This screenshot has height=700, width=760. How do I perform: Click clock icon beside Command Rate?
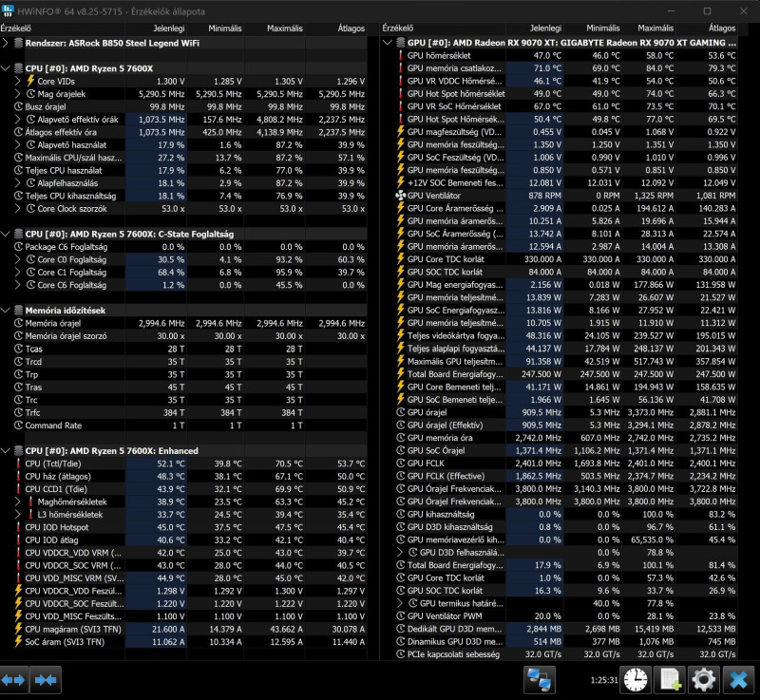(18, 426)
